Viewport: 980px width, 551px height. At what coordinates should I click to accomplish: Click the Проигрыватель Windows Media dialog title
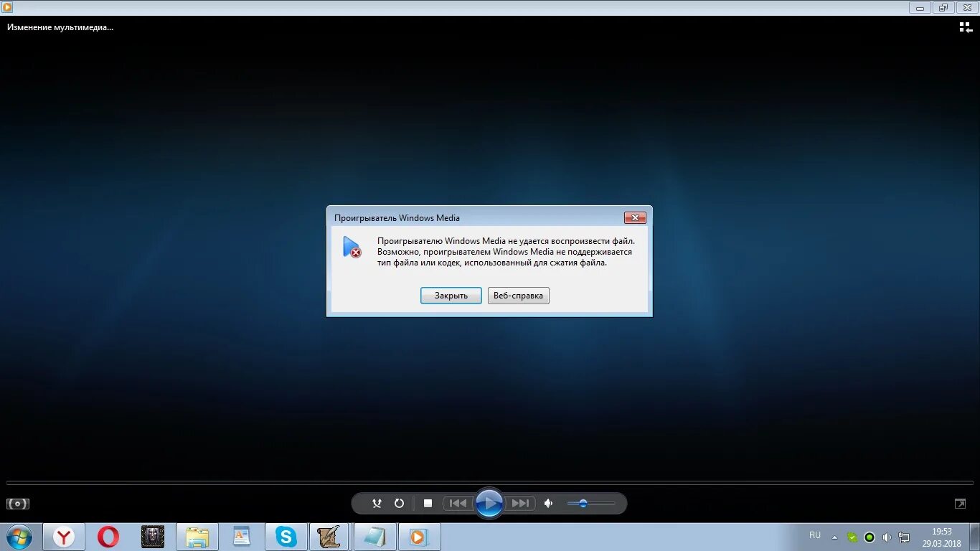tap(397, 218)
